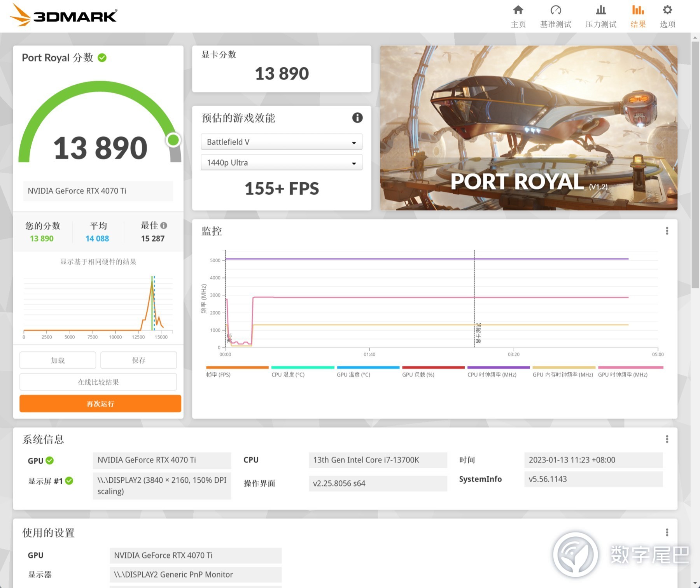Click the score distribution chart peak

pos(152,282)
